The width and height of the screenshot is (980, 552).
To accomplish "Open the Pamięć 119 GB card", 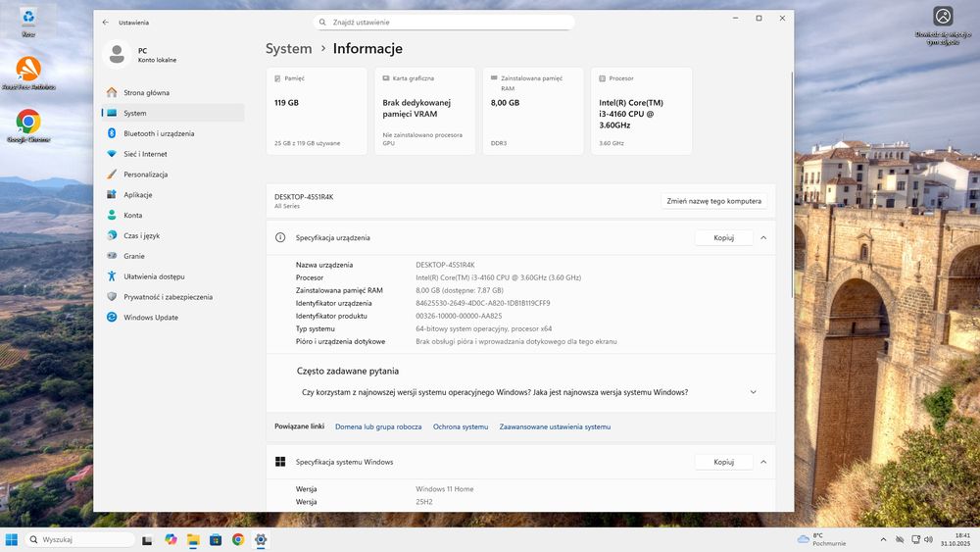I will point(317,111).
